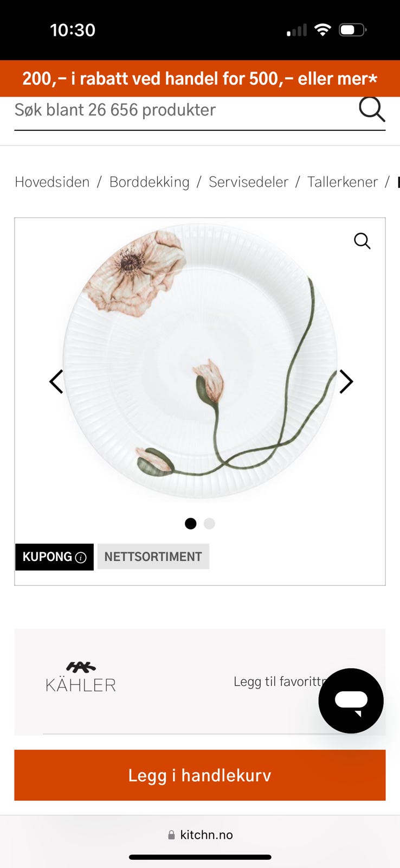Tap the 200,- rabatt promo banner

click(200, 79)
